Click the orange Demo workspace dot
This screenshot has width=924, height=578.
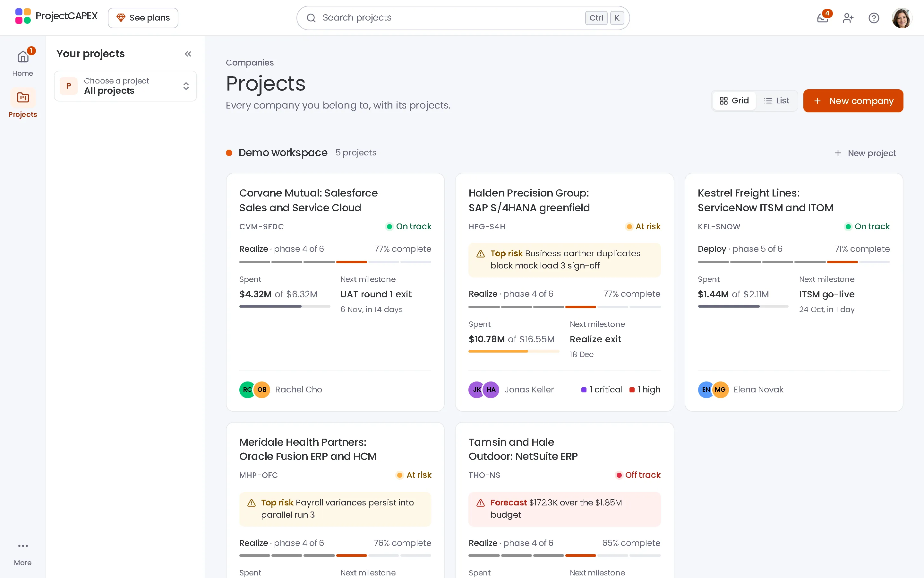229,153
